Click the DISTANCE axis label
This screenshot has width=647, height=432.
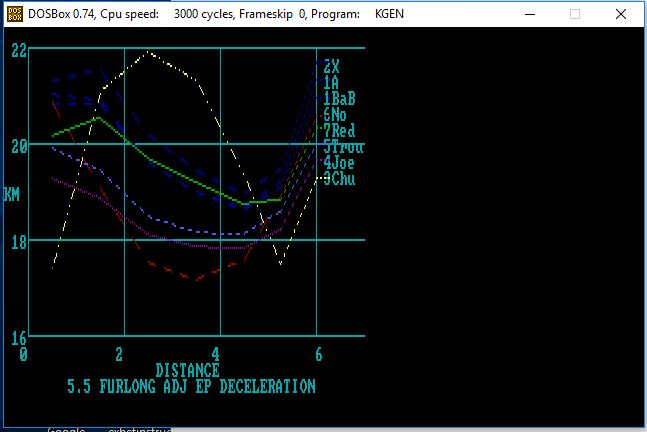point(187,370)
